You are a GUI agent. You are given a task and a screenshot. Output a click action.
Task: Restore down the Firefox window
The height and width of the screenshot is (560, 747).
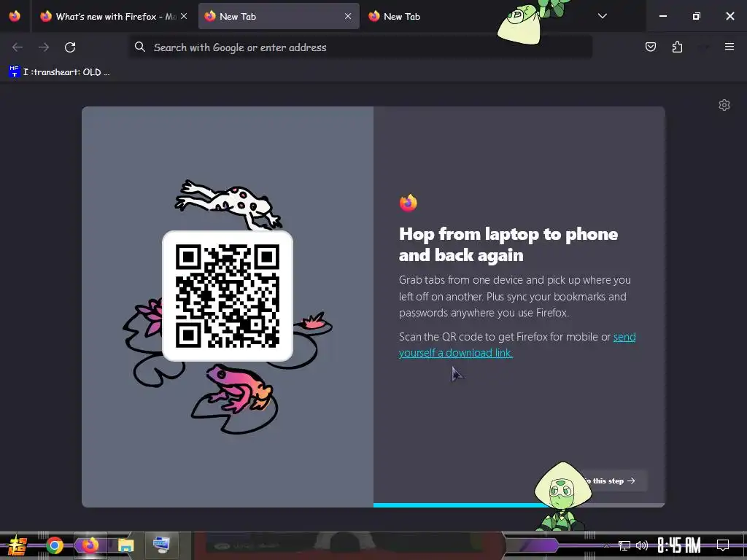(x=697, y=16)
